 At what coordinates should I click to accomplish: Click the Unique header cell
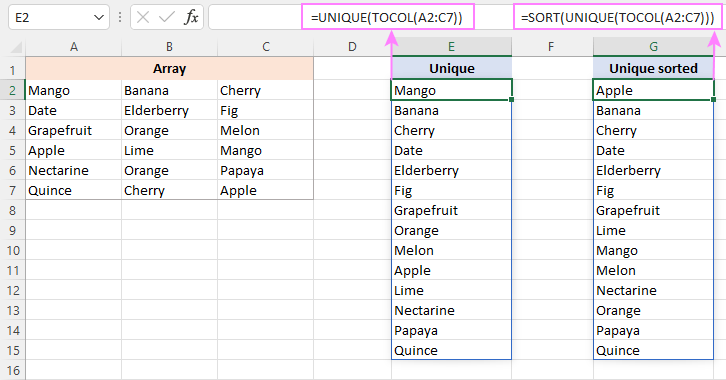click(451, 69)
